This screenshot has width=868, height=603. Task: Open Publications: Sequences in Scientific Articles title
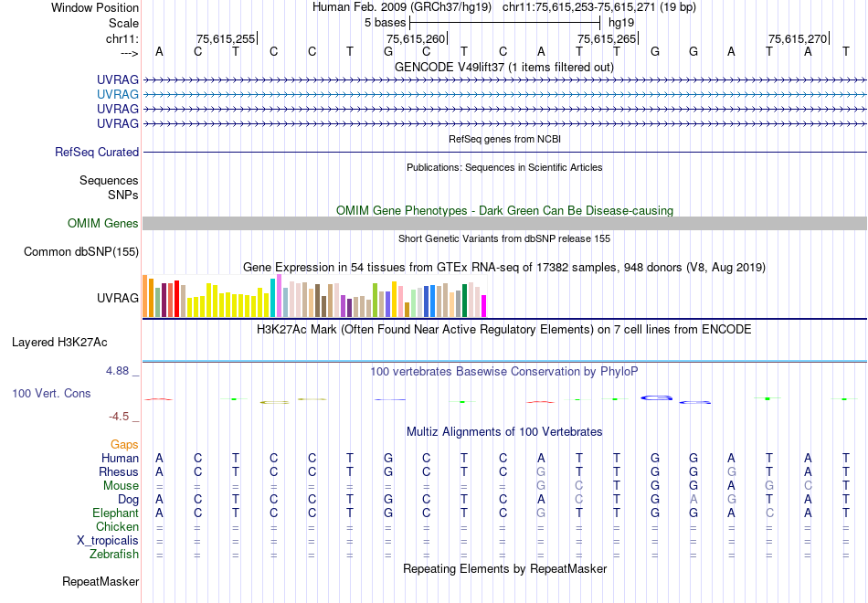click(504, 167)
